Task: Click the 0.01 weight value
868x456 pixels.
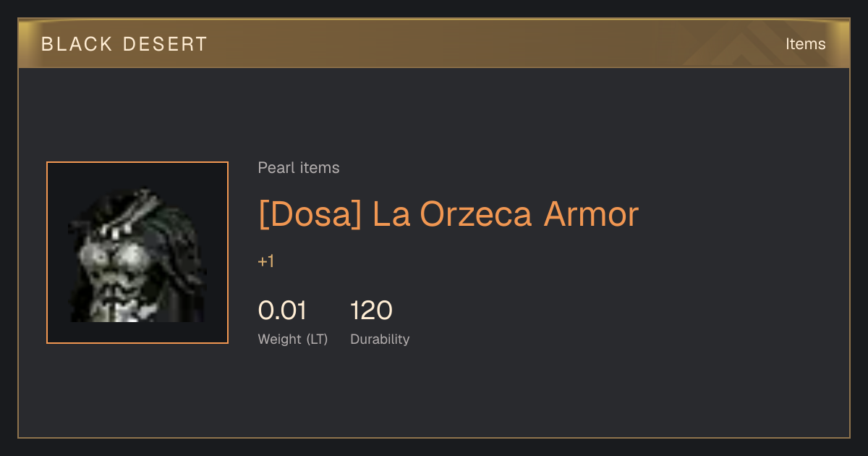Action: (282, 311)
